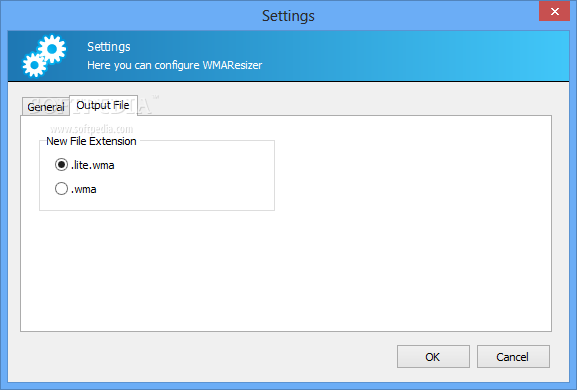Screen dimensions: 577x390
Task: Cancel the settings dialog
Action: pyautogui.click(x=513, y=357)
